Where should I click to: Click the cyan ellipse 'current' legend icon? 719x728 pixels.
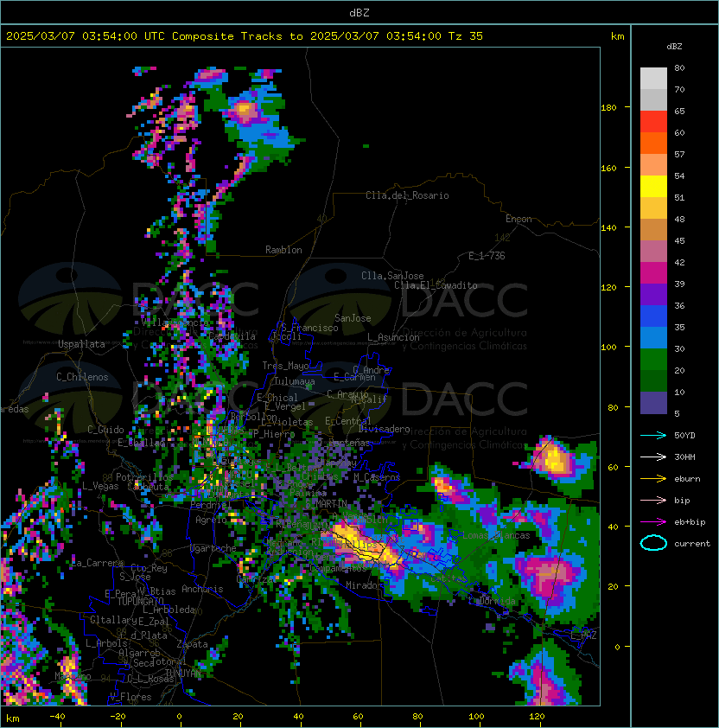point(653,543)
